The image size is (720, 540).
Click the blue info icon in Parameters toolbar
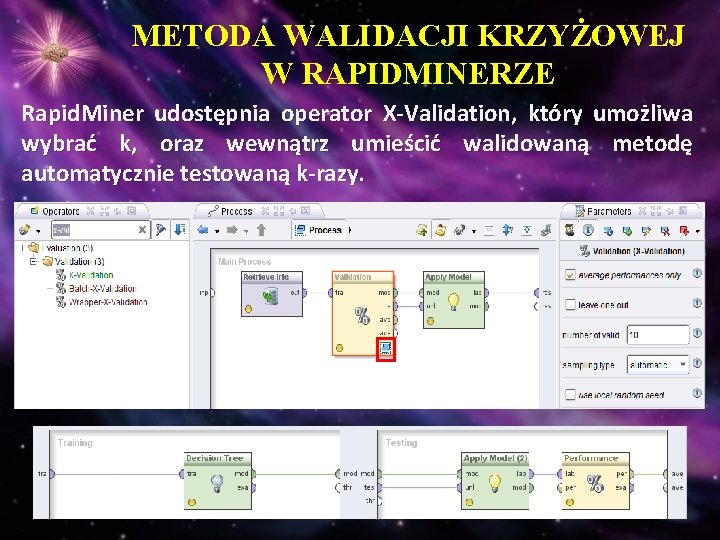coord(588,230)
